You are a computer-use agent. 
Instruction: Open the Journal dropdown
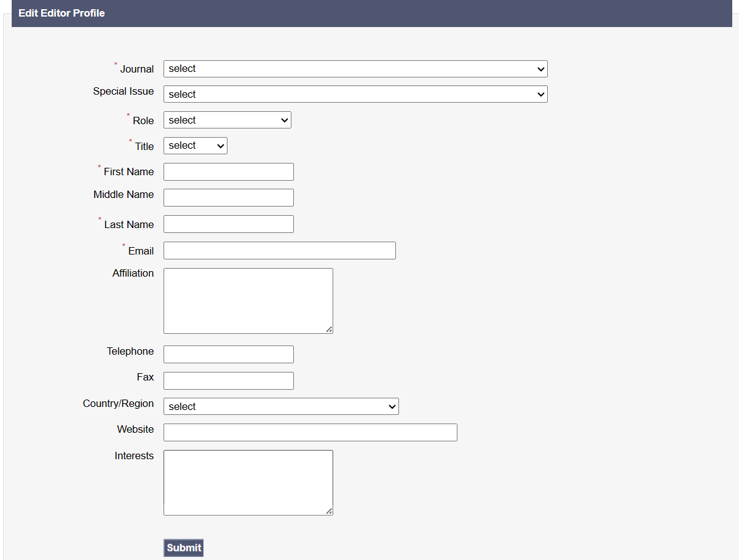[355, 69]
